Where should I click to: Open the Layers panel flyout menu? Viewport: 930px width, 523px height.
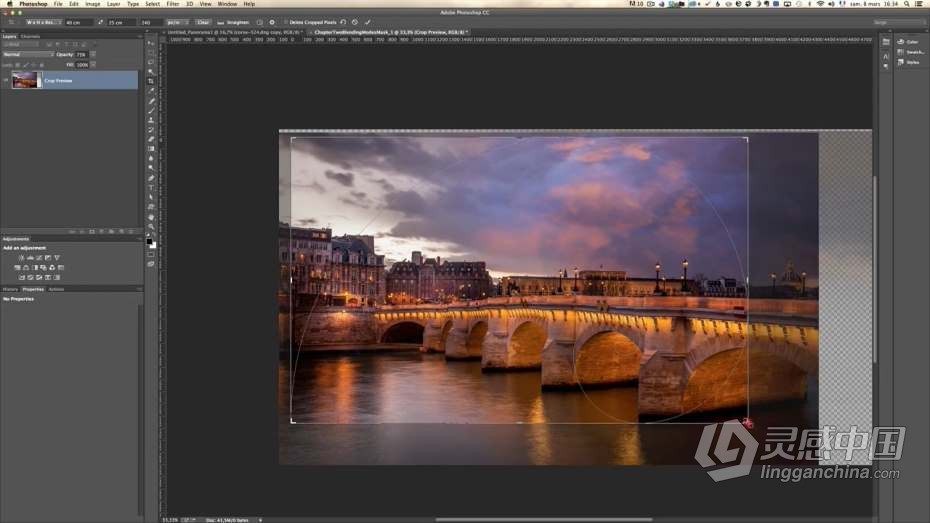pos(139,36)
